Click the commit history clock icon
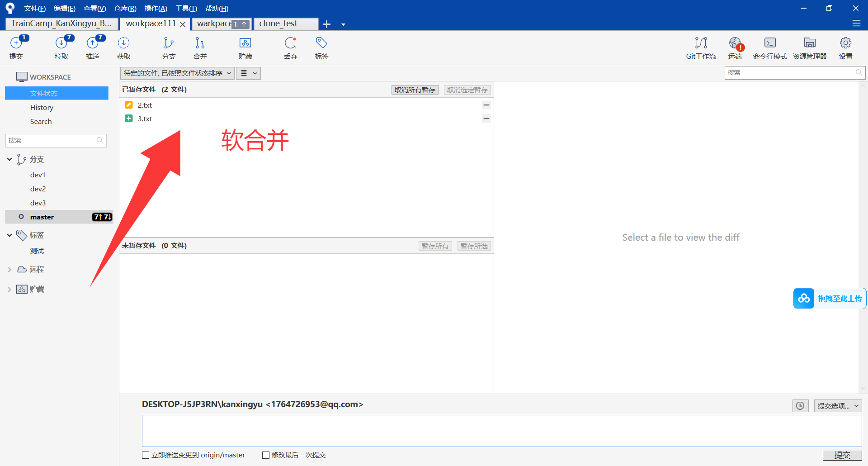The image size is (868, 466). (800, 406)
